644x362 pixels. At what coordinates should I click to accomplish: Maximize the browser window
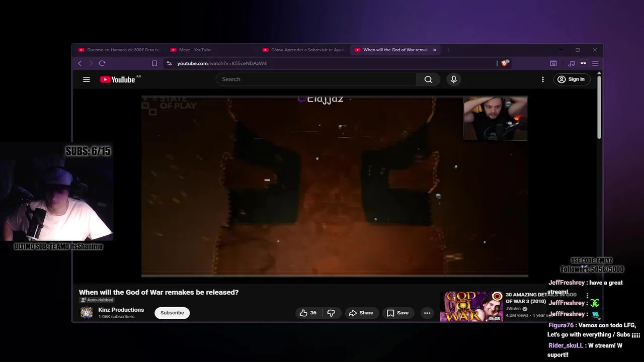pyautogui.click(x=578, y=50)
